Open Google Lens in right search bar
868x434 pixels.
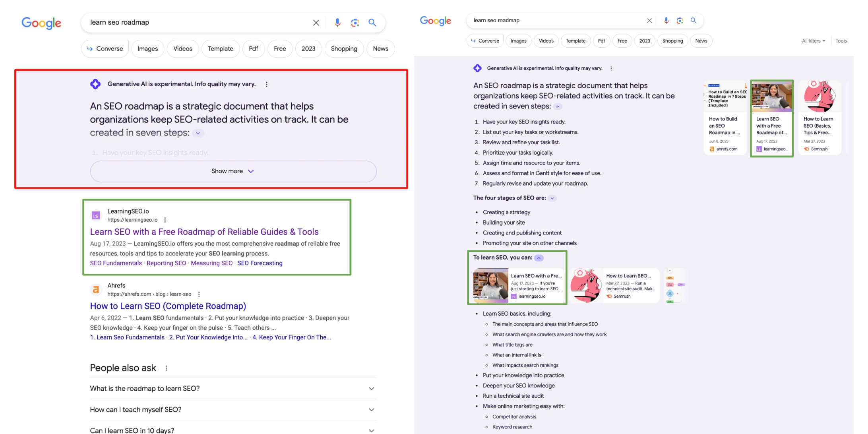[x=680, y=20]
